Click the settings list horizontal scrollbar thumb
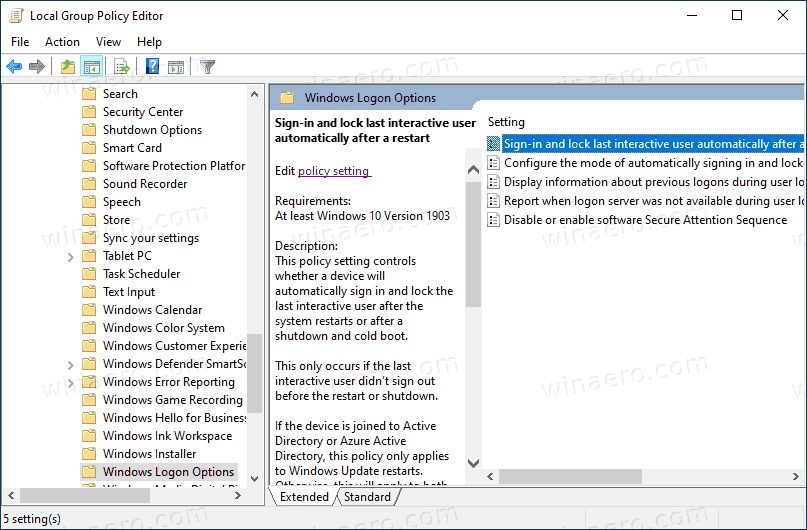The width and height of the screenshot is (807, 530). coord(570,476)
